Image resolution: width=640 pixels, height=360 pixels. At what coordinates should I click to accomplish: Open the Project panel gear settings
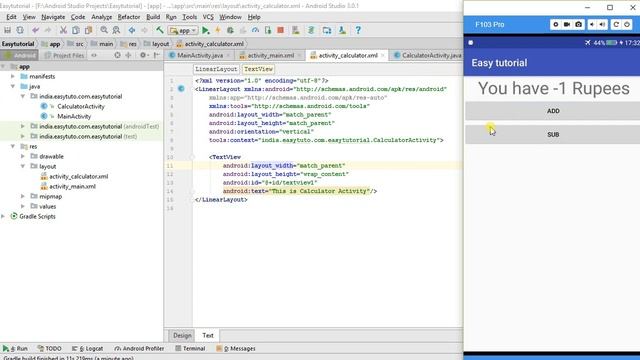coord(143,55)
